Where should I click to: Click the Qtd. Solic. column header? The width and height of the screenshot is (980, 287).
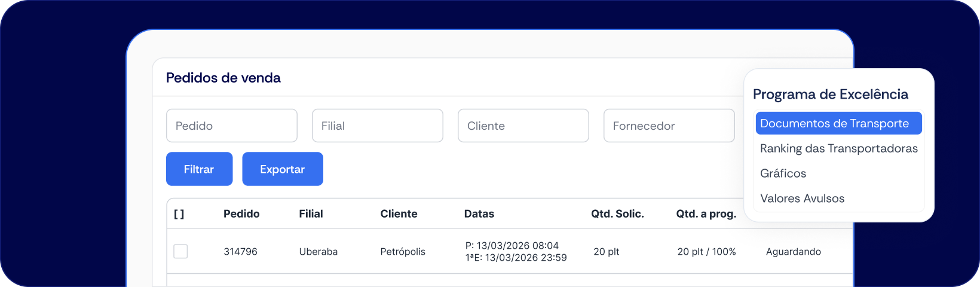617,213
